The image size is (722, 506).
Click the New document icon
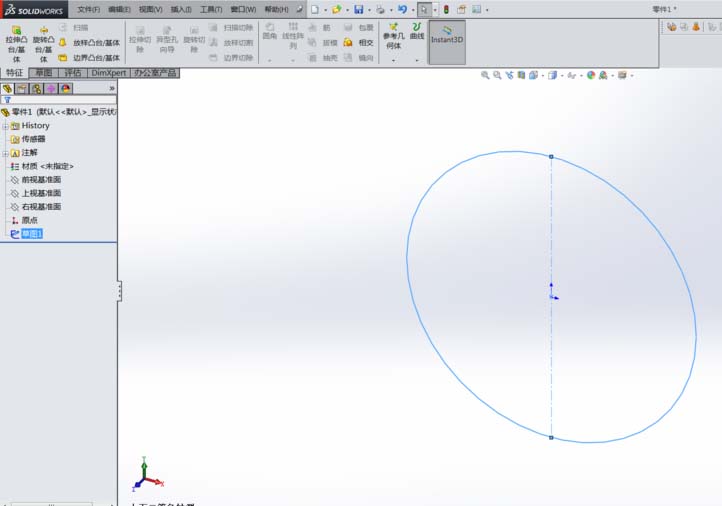coord(315,9)
